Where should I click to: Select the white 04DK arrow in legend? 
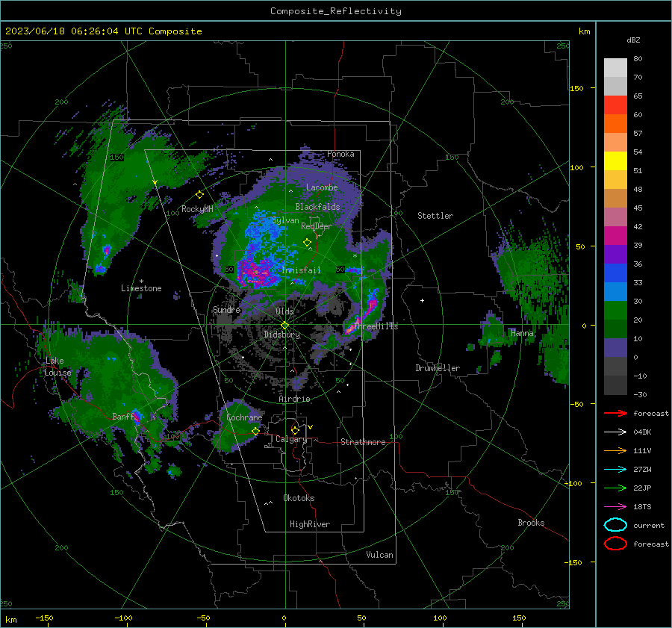point(615,432)
